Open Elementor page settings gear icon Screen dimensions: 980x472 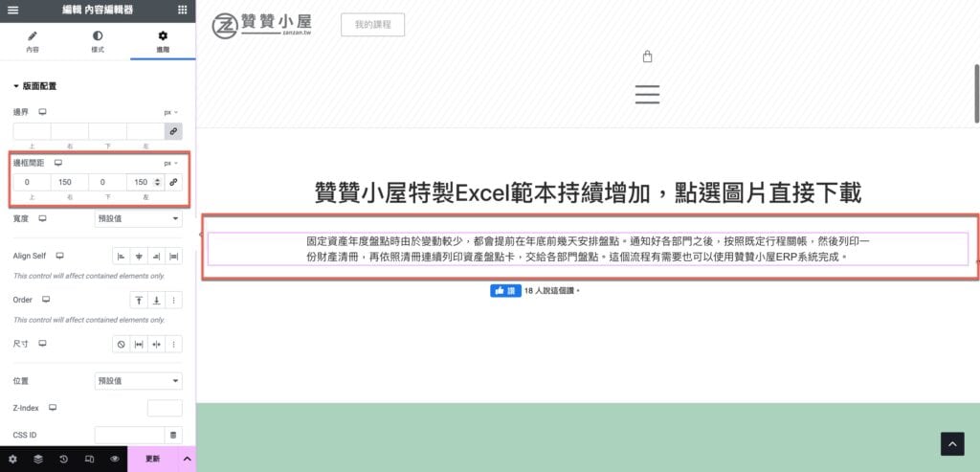click(12, 459)
